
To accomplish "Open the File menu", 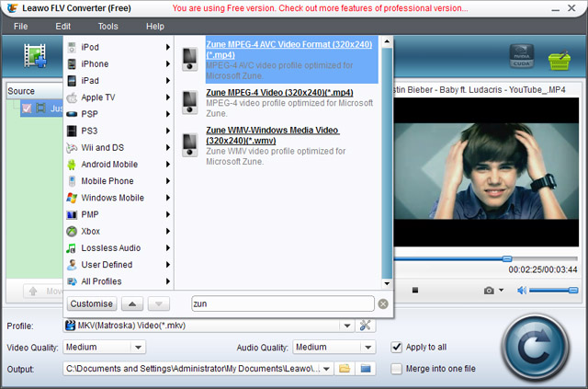I will [20, 27].
